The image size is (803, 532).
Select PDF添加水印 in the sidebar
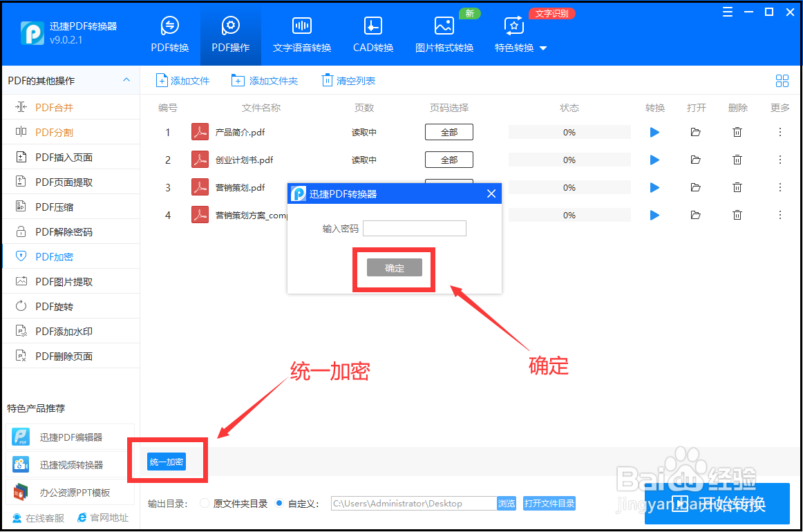click(x=70, y=331)
